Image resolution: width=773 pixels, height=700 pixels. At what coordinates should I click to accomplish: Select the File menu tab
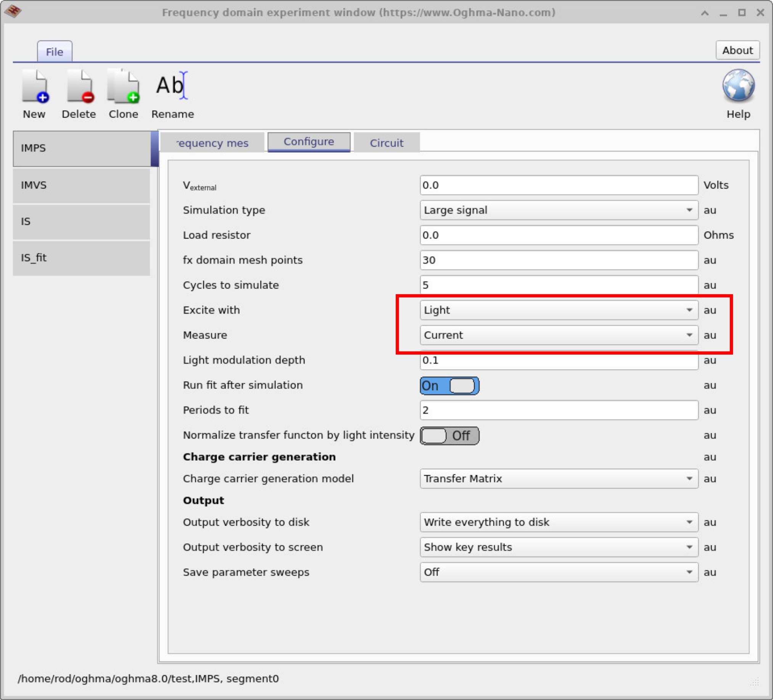55,52
